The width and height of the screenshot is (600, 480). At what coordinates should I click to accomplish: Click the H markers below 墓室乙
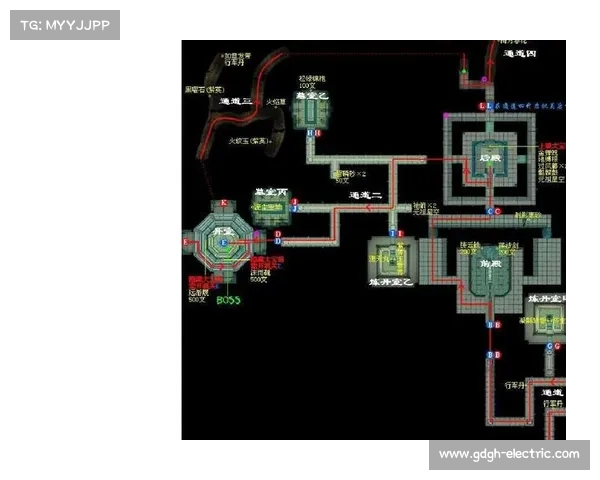(x=312, y=133)
